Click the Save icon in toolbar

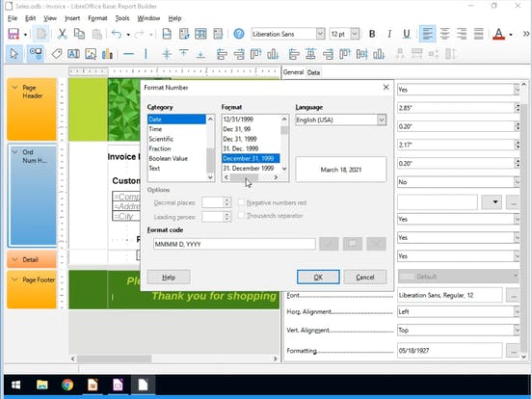[13, 34]
